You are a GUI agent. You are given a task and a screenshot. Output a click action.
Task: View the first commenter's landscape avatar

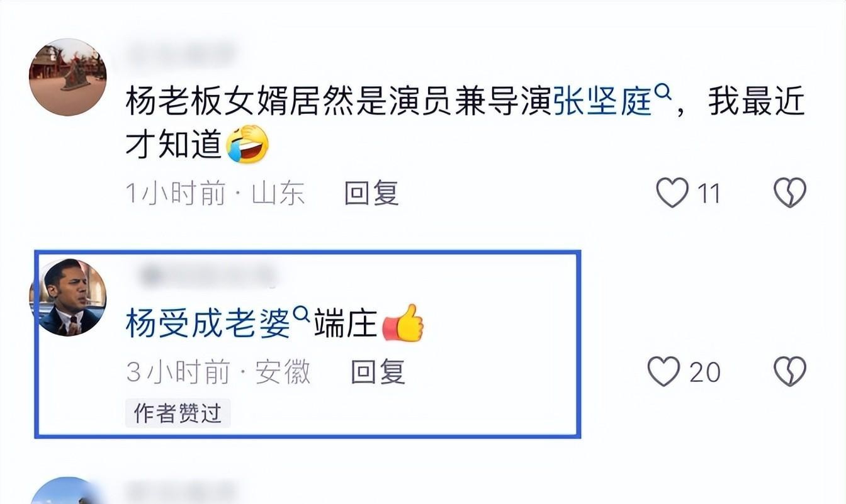[67, 77]
